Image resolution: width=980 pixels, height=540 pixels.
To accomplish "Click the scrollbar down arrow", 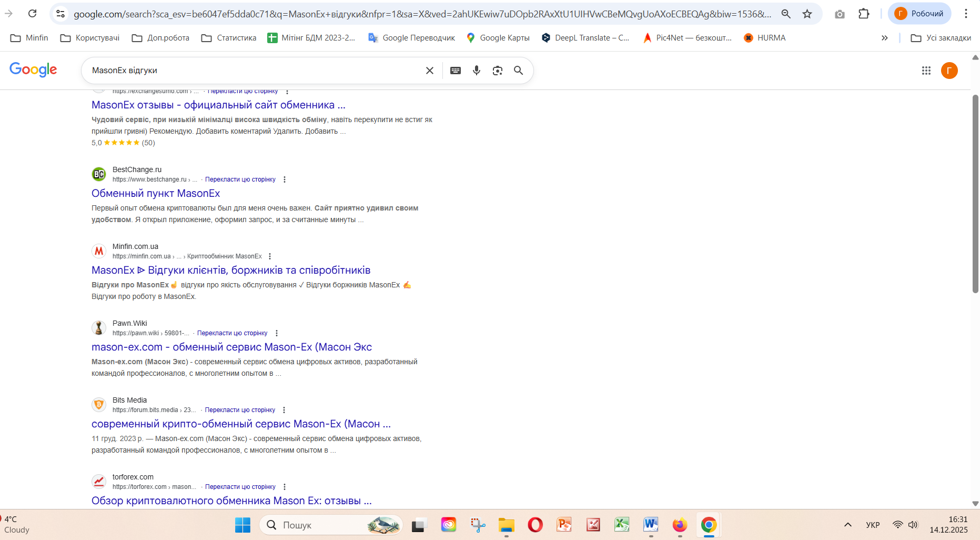I will pos(975,504).
